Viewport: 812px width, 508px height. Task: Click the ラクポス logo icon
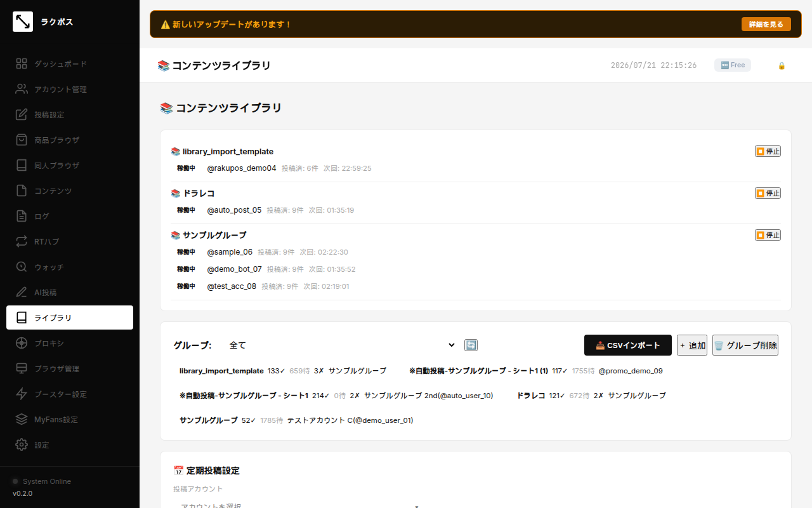tap(23, 22)
